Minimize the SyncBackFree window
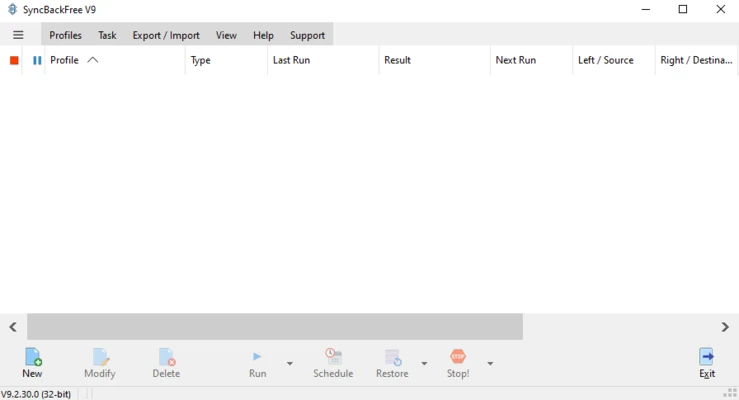The height and width of the screenshot is (400, 739). tap(646, 9)
